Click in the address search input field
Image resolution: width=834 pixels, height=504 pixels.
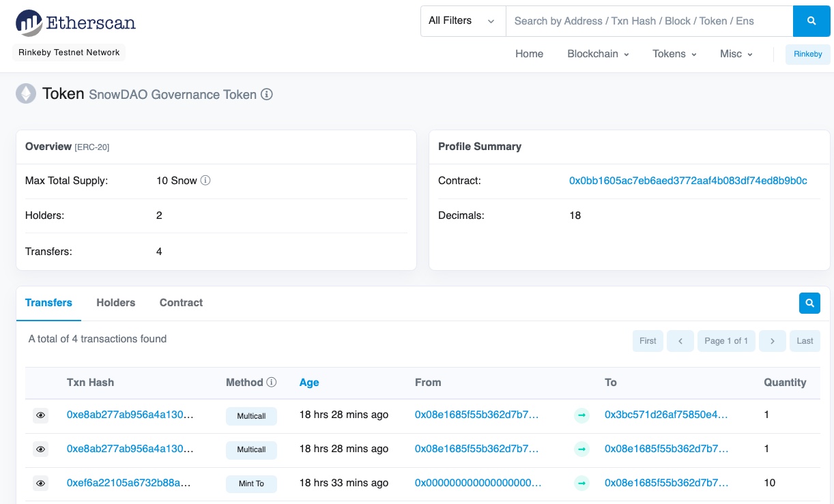click(x=649, y=21)
